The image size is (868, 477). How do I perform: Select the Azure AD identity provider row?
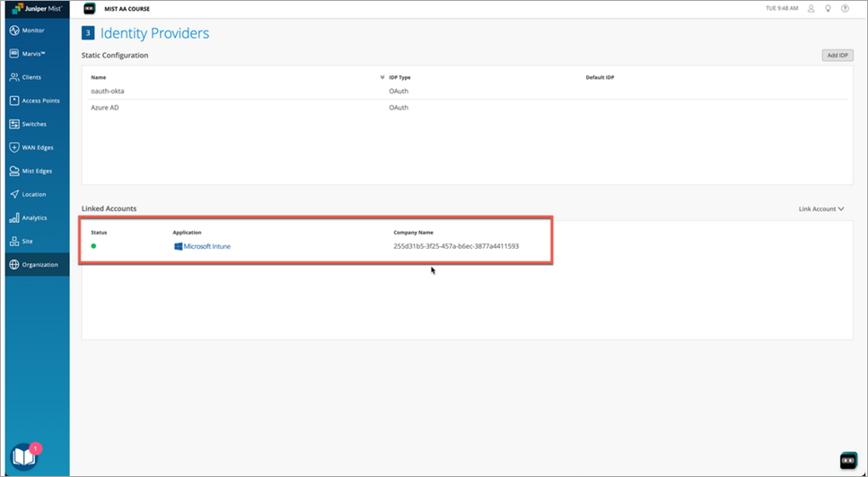click(105, 108)
